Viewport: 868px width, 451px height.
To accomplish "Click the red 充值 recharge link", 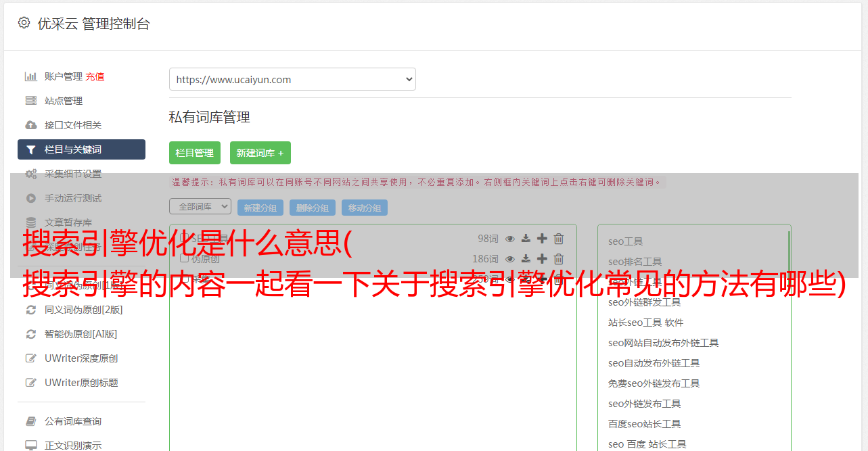I will 95,76.
